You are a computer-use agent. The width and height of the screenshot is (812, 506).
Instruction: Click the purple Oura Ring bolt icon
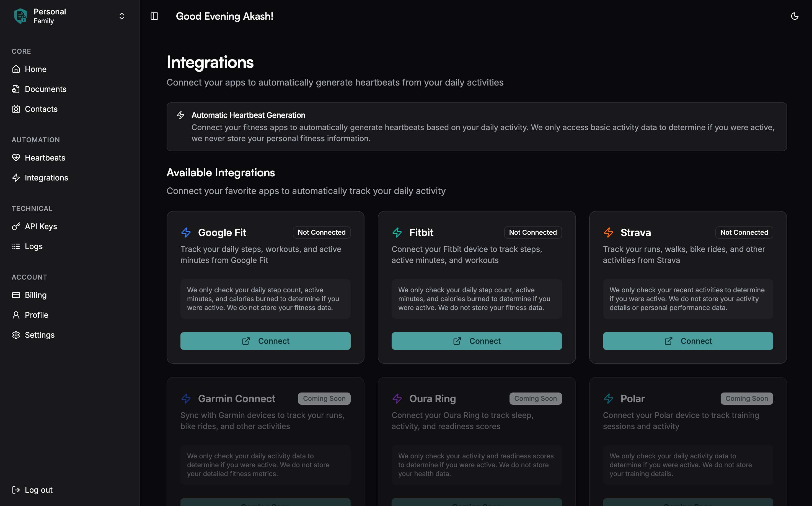click(x=397, y=399)
